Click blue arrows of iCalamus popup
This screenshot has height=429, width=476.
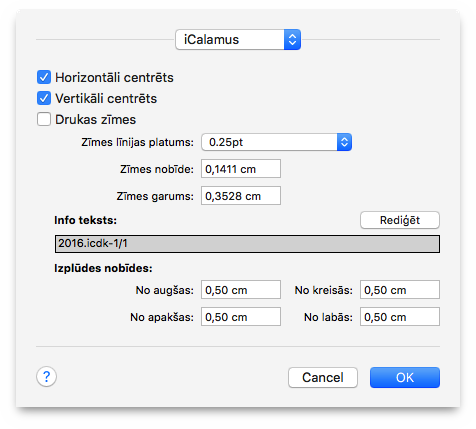(292, 40)
